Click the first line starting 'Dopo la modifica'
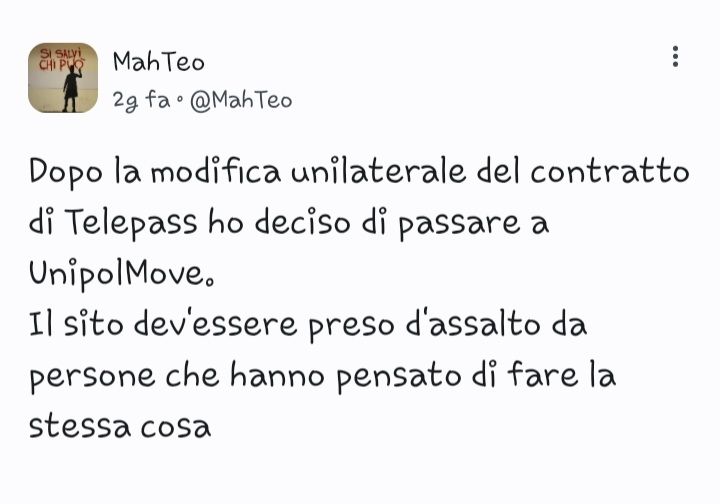The width and height of the screenshot is (720, 504). (x=359, y=173)
